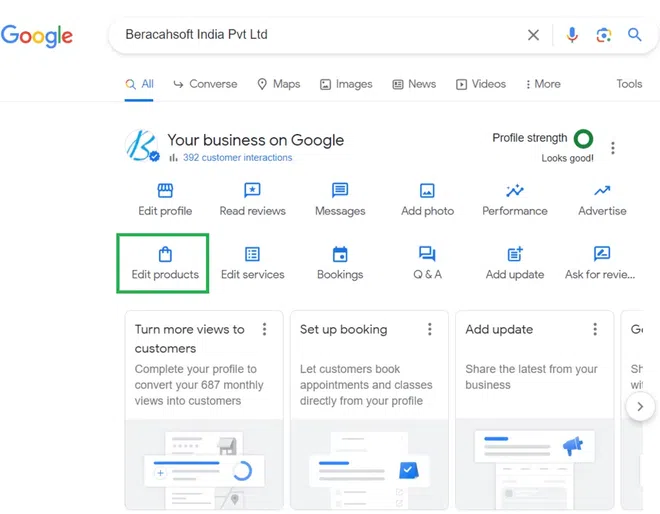Open three-dot menu on Add update card

pyautogui.click(x=595, y=329)
